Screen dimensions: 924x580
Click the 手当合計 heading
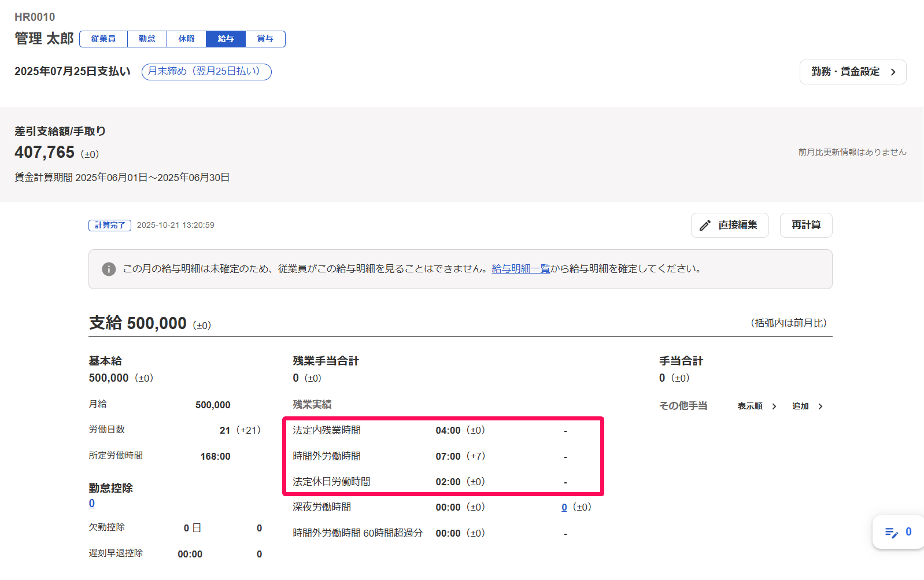tap(681, 361)
